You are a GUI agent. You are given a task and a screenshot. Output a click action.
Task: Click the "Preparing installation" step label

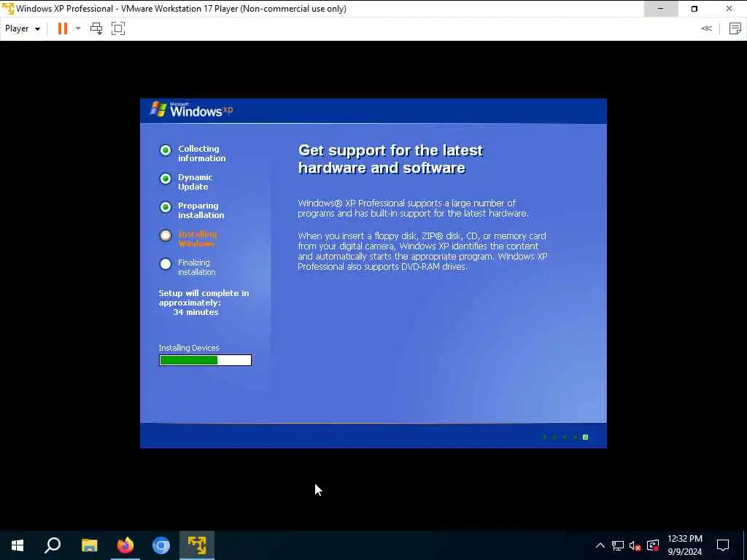(x=201, y=211)
